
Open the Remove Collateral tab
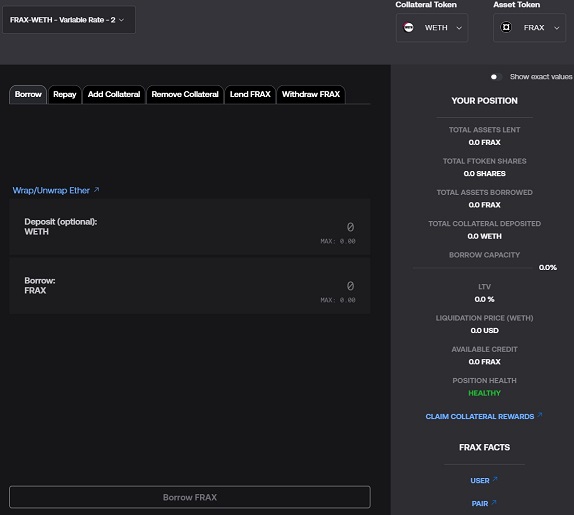(185, 94)
